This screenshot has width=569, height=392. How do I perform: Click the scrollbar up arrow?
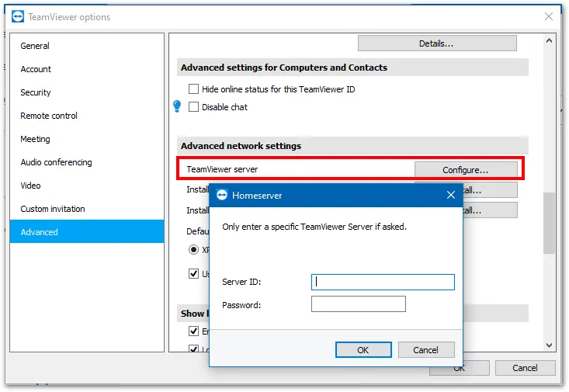tap(549, 40)
